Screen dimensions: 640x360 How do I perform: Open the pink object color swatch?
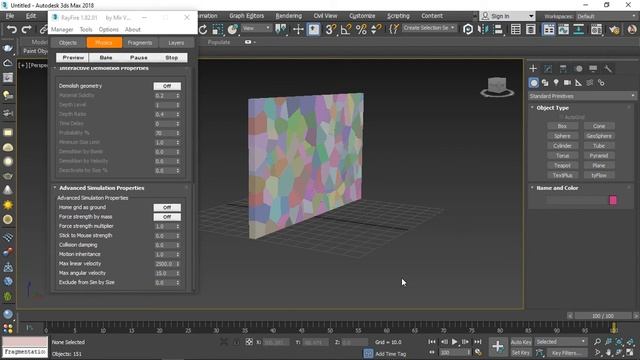click(613, 200)
